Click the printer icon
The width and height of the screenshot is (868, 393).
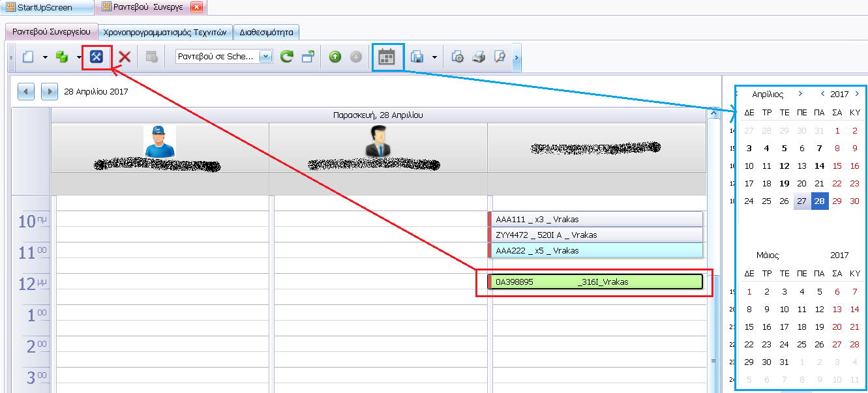pos(479,57)
